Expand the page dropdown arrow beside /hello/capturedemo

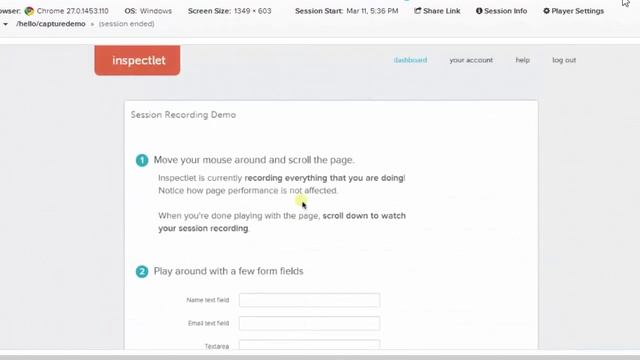click(5, 24)
